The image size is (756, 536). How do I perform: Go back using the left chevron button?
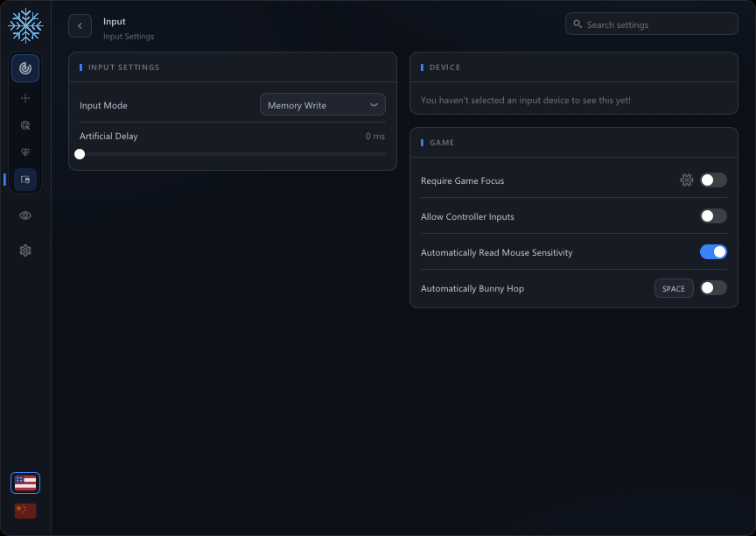click(x=80, y=26)
